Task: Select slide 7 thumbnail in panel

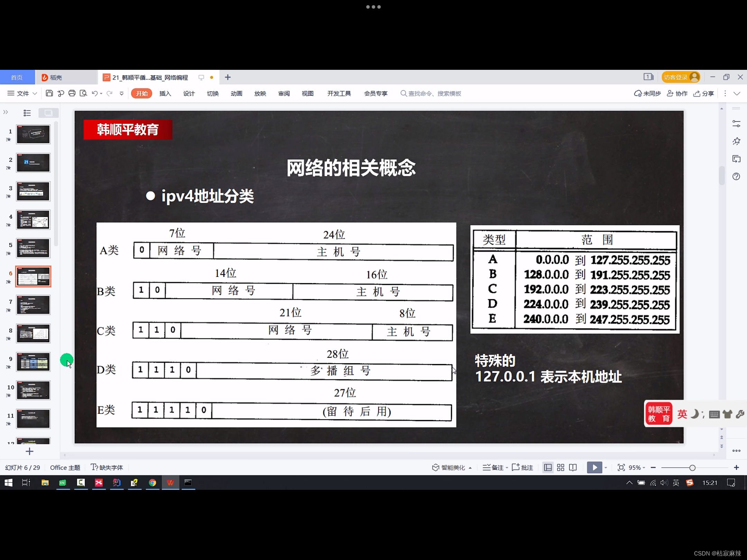Action: click(34, 304)
